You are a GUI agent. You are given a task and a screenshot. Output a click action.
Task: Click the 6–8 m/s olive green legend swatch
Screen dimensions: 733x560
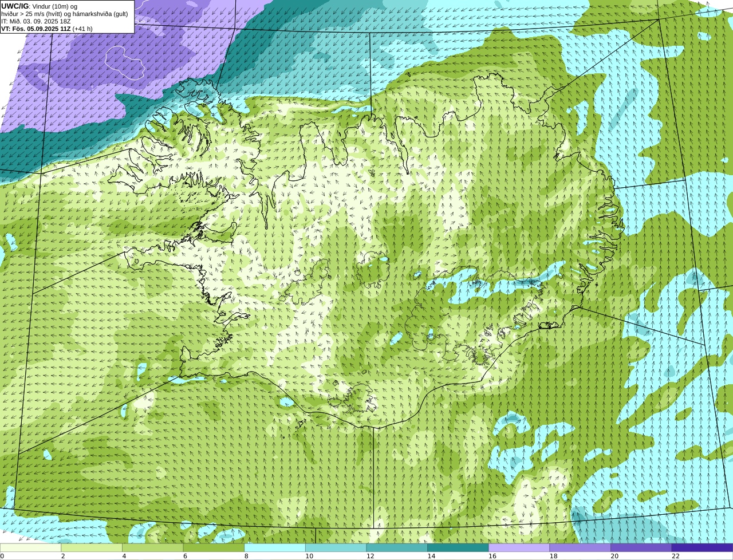pos(214,548)
